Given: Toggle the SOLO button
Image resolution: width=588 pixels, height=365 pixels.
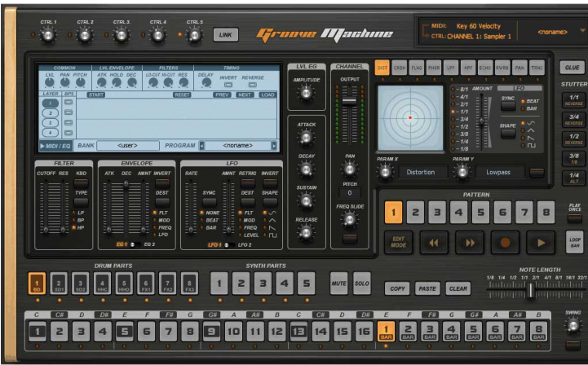Looking at the screenshot, I should pyautogui.click(x=362, y=284).
